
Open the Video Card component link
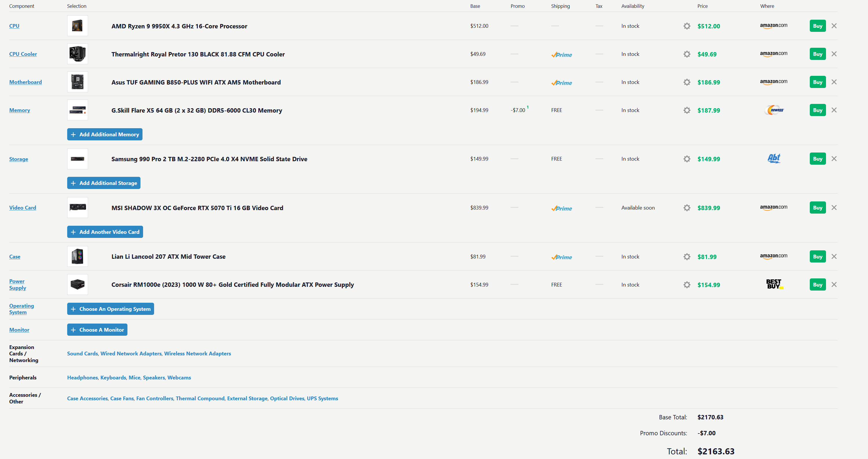click(23, 208)
